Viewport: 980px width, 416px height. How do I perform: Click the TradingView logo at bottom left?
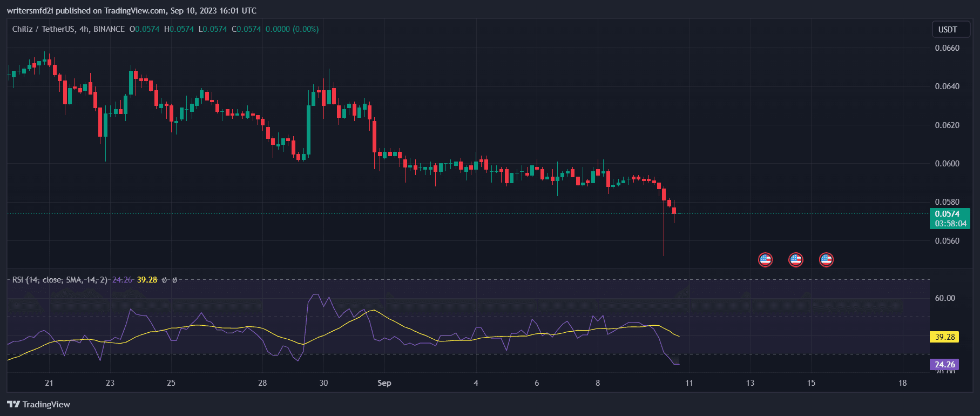coord(39,404)
